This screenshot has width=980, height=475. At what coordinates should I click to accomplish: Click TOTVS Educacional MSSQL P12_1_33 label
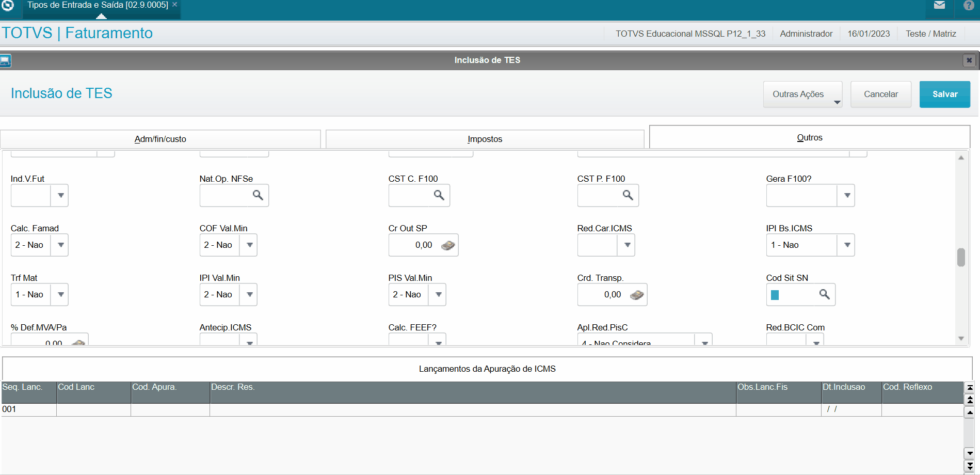[x=690, y=34]
